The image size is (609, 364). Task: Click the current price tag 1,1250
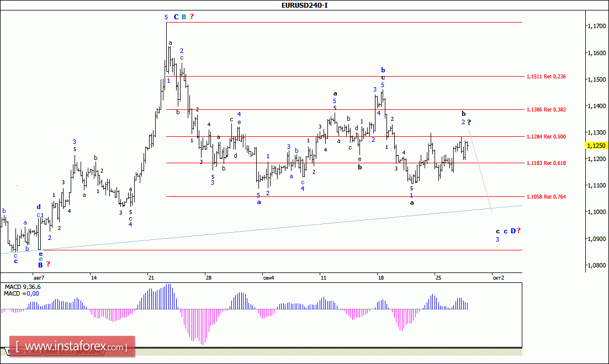coord(596,146)
